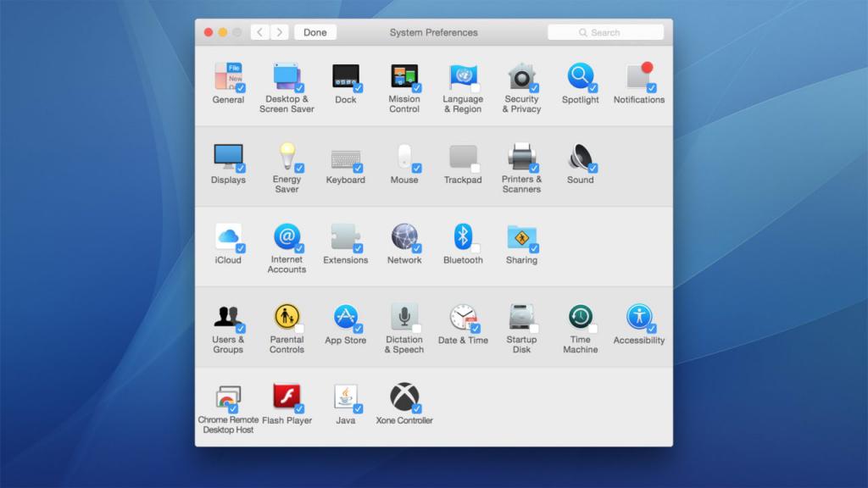
Task: Open the Mission Control pane
Action: pyautogui.click(x=404, y=76)
